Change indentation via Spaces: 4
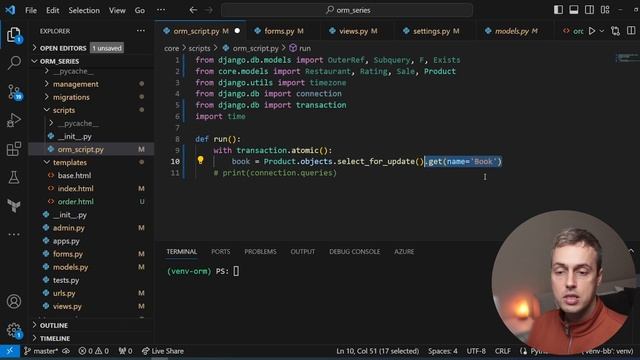This screenshot has height=360, width=640. point(443,351)
